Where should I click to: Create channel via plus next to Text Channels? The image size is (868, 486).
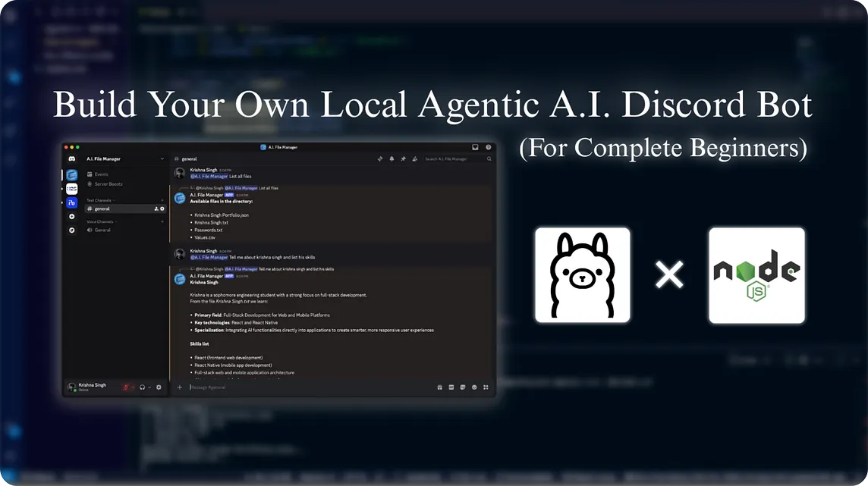(162, 200)
